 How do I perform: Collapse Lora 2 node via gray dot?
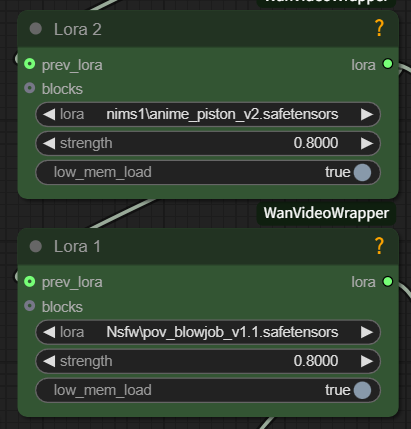pos(36,29)
